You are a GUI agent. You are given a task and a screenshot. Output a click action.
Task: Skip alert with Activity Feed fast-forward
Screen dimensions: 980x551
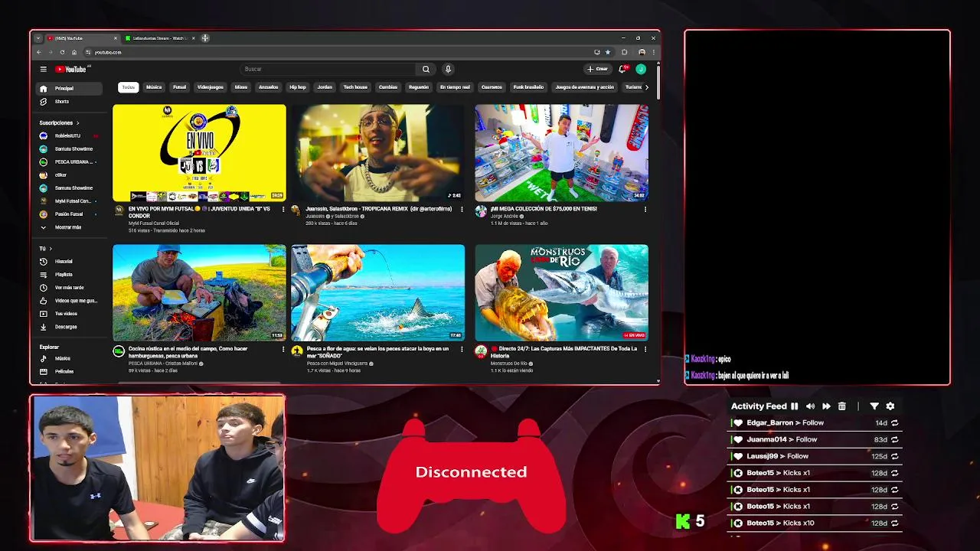click(x=826, y=406)
